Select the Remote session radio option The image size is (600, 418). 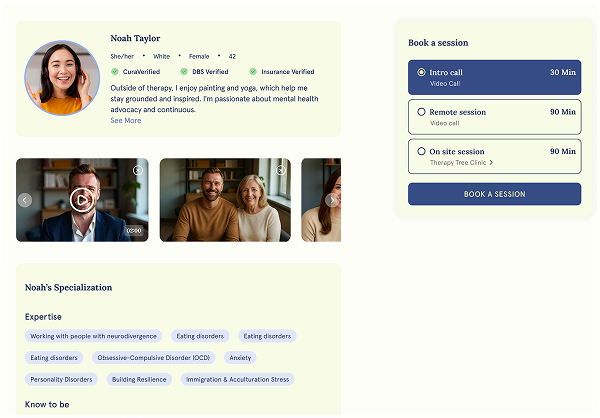[422, 112]
